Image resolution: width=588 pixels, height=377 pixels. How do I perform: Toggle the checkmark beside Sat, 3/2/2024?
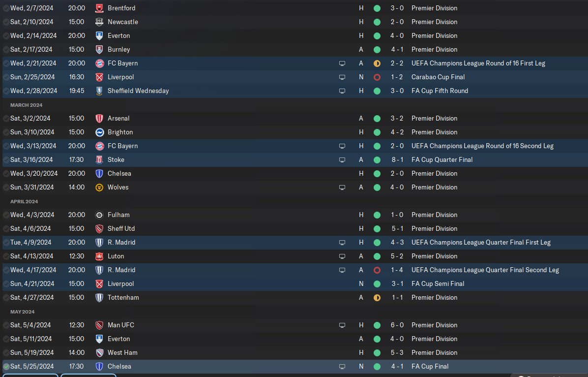pos(6,119)
